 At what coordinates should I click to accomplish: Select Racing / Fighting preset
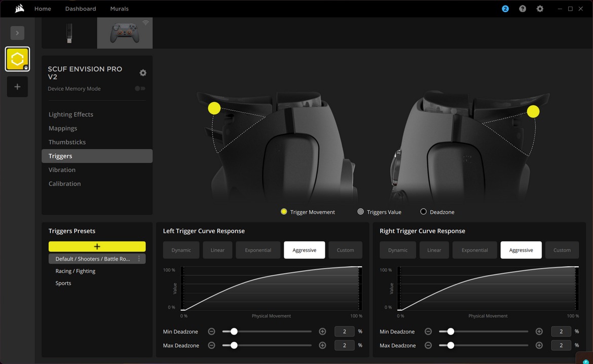pos(75,271)
